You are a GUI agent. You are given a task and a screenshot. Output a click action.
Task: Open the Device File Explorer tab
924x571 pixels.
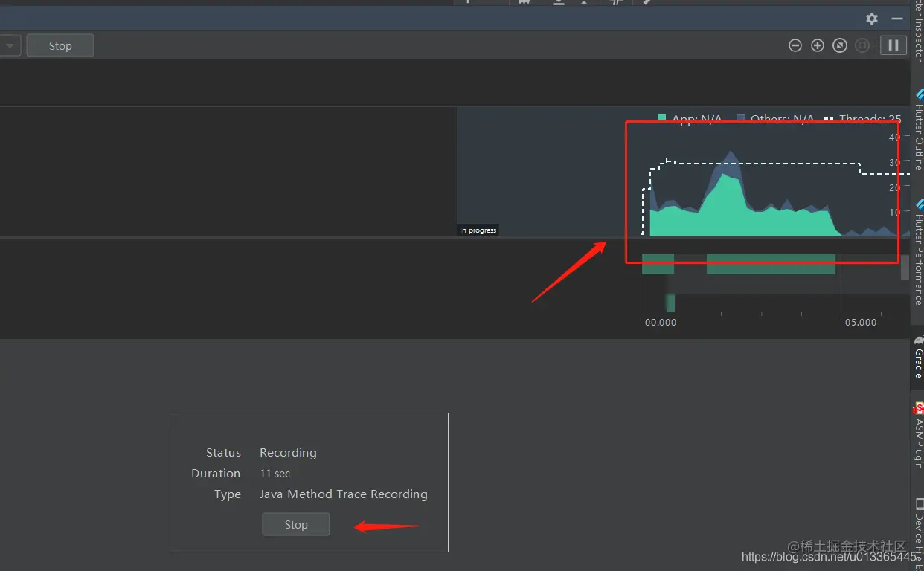click(918, 534)
